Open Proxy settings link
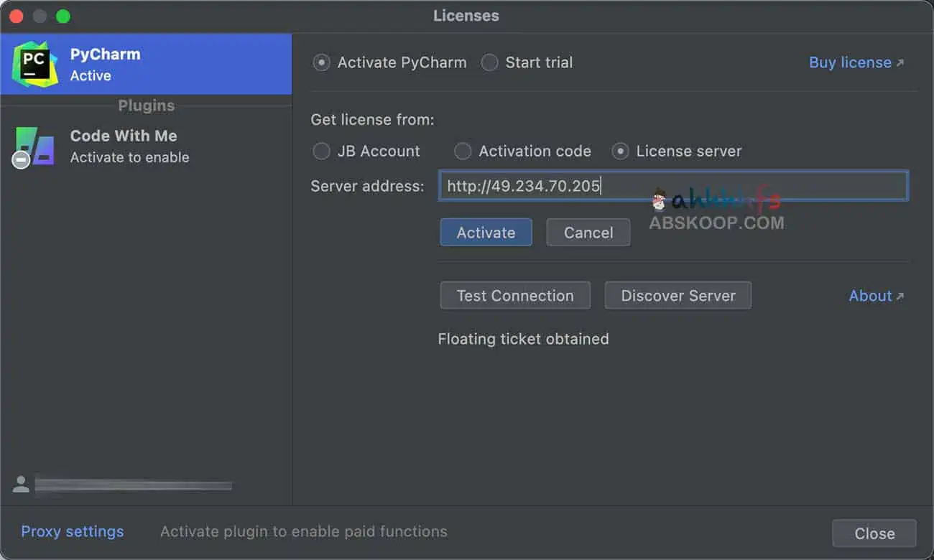The width and height of the screenshot is (934, 560). [73, 532]
